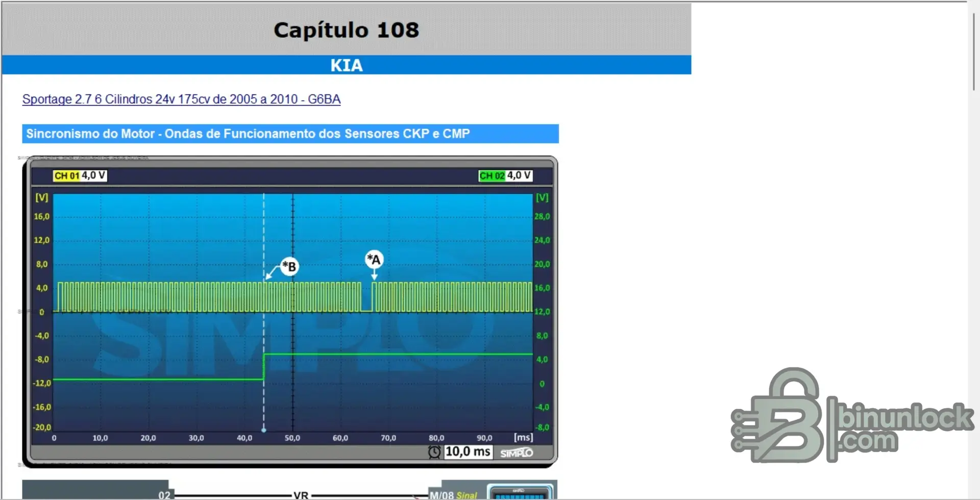
Task: Open the Sportage 2.7 6 Cilindros G6BA link
Action: point(181,99)
